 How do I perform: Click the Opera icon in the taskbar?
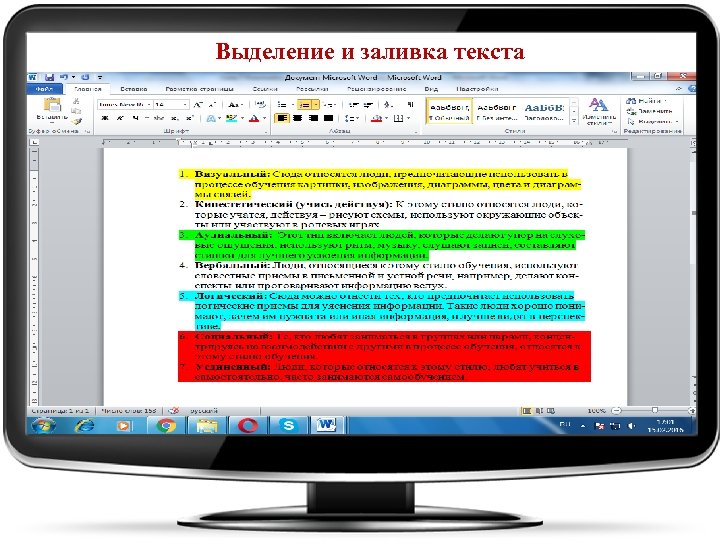[x=248, y=426]
